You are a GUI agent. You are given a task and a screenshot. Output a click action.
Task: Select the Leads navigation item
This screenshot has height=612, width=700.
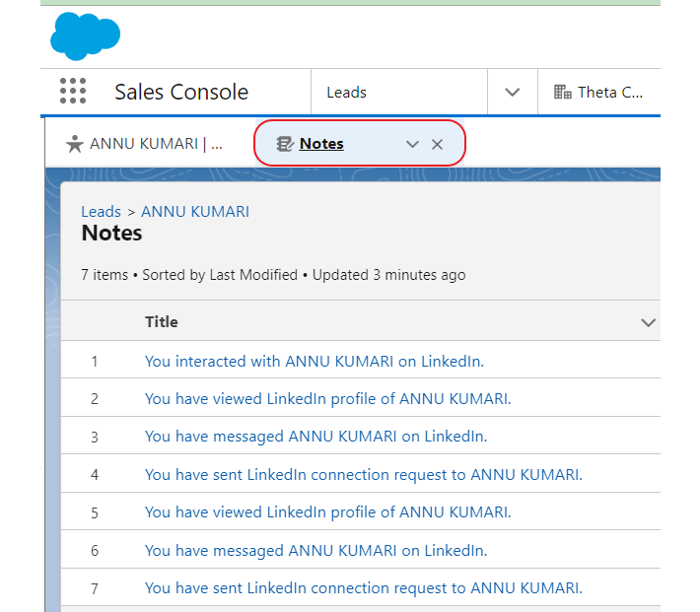click(x=346, y=93)
